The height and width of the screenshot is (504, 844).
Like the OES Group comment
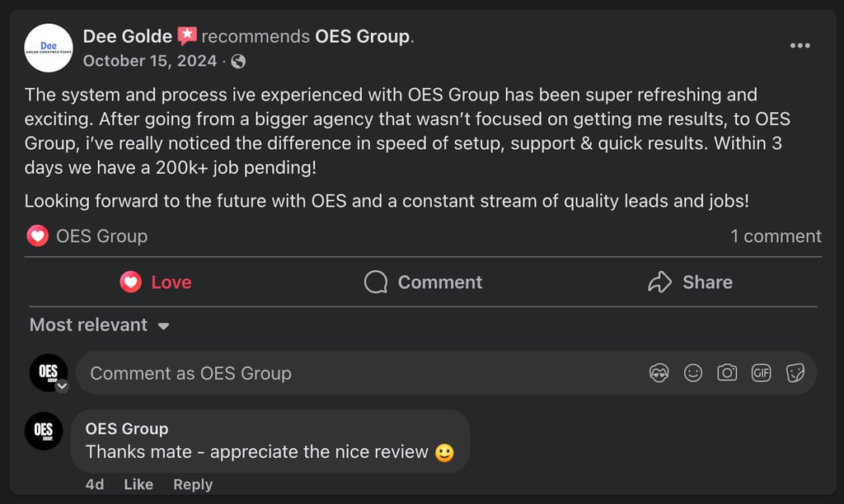138,484
